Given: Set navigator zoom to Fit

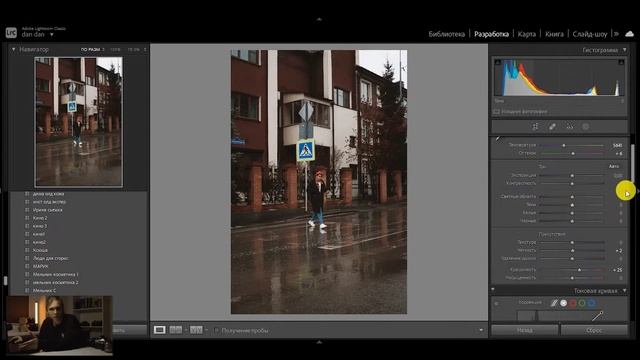Looking at the screenshot, I should [x=90, y=49].
